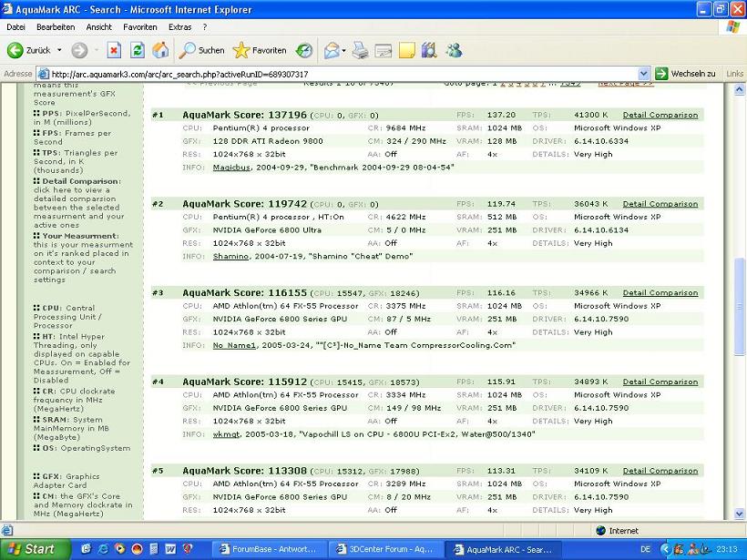Image resolution: width=747 pixels, height=560 pixels.
Task: Click the red shield quick launch icon
Action: click(188, 549)
